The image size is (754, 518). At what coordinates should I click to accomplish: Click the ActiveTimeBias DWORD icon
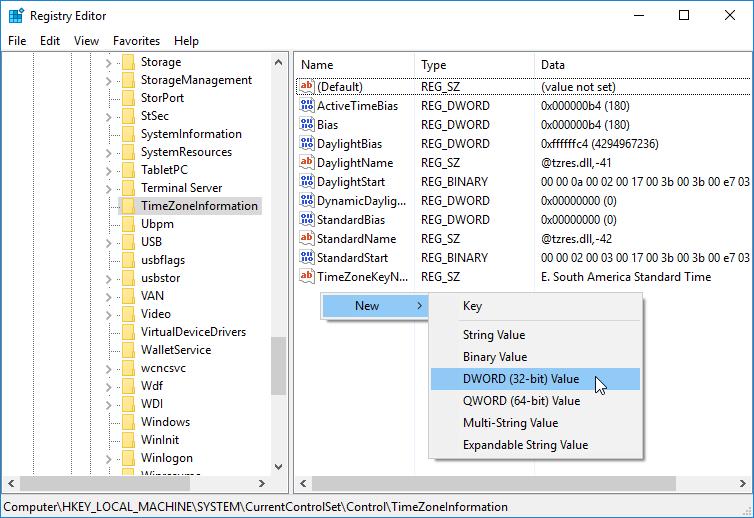(306, 105)
